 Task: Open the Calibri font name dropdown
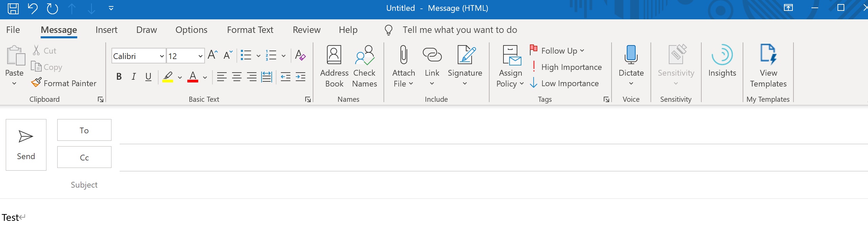[162, 56]
